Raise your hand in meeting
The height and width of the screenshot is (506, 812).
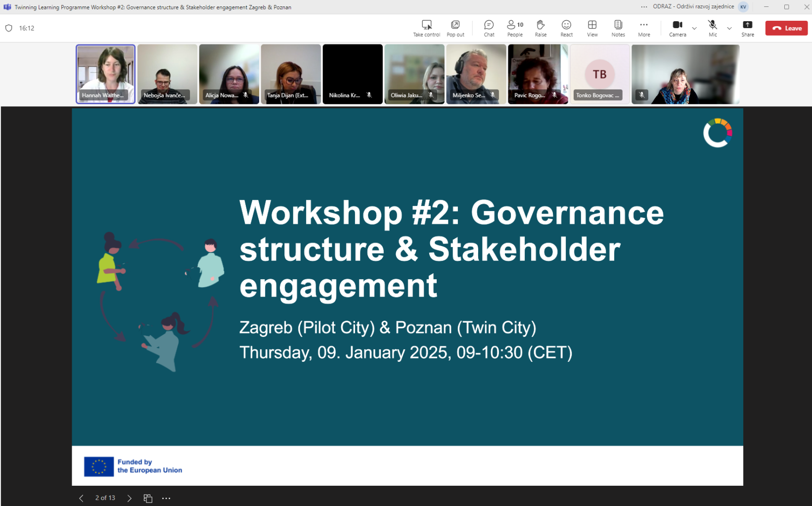click(x=541, y=28)
